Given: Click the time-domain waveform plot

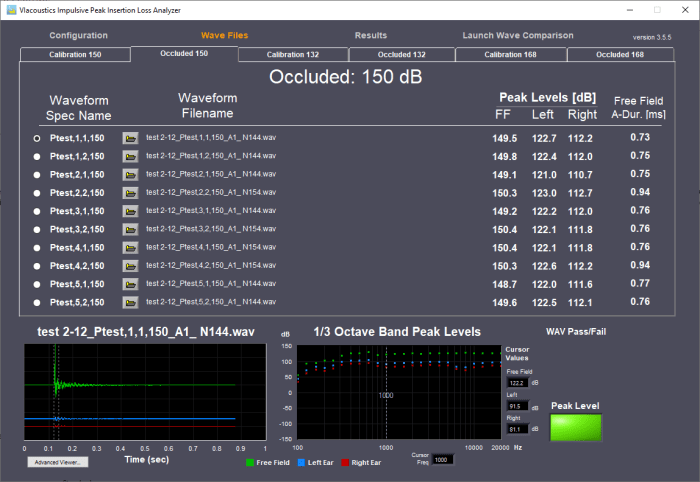Looking at the screenshot, I should coord(145,392).
